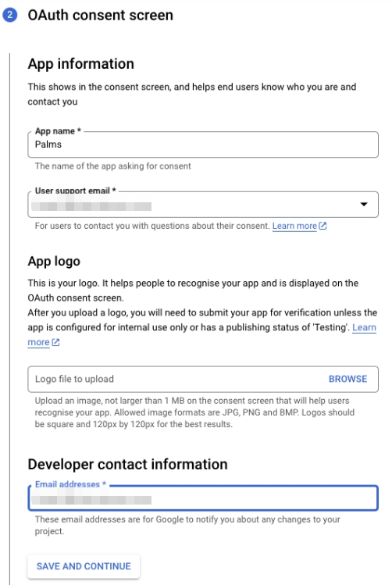Open the User support email combo box
Screen dimensions: 392x585
[203, 205]
